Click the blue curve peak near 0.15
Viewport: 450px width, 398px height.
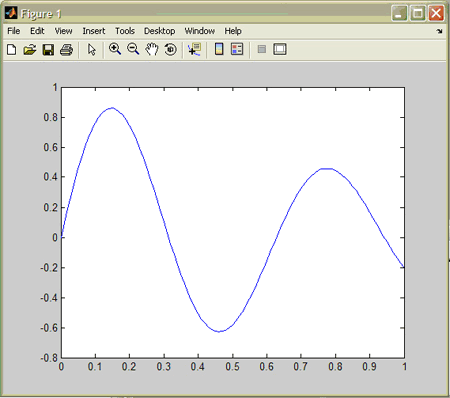click(x=112, y=108)
